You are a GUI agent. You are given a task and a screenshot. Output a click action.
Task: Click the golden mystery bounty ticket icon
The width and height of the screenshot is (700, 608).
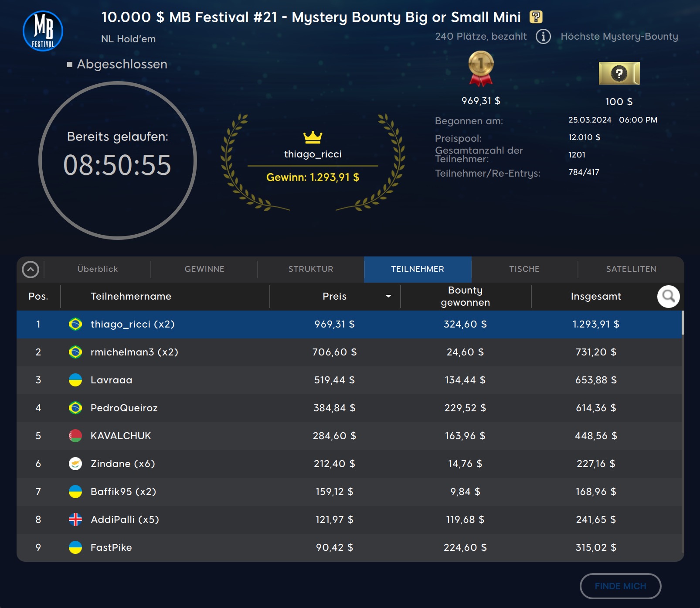coord(619,73)
